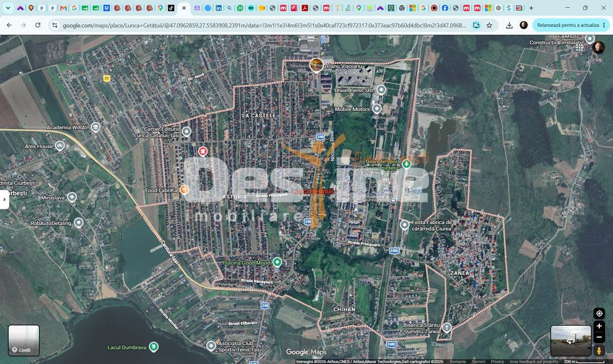Click the zoom out minus button
Screen dimensions: 613x364
click(x=599, y=337)
